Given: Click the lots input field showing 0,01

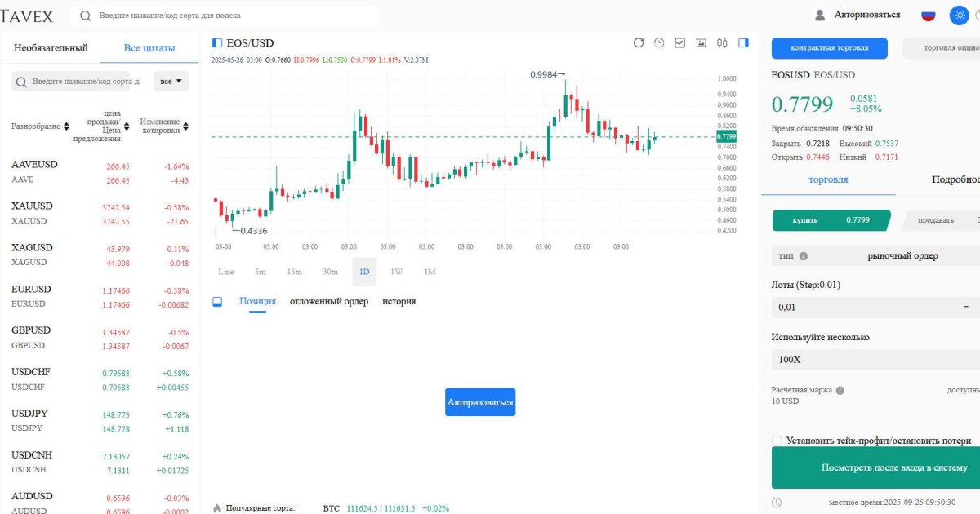Looking at the screenshot, I should coord(866,308).
